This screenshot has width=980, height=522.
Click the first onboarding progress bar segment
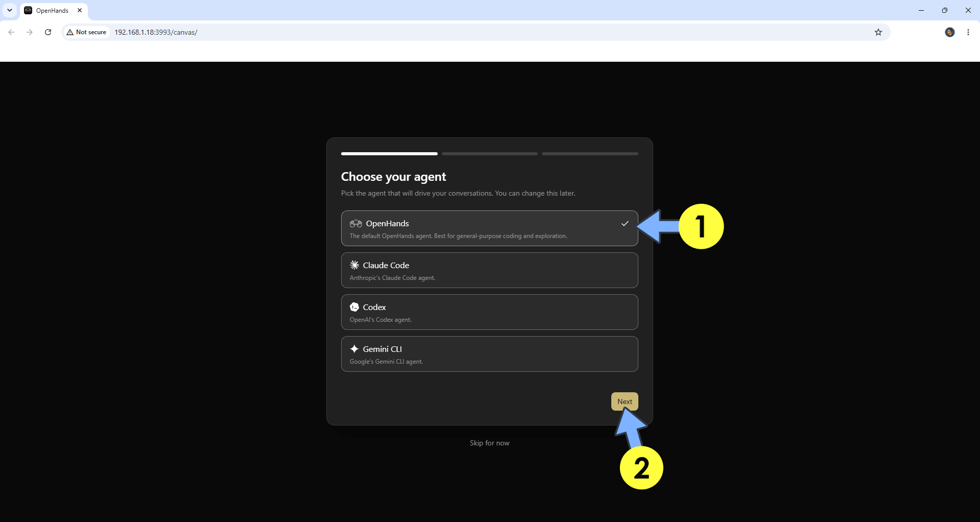(x=389, y=154)
